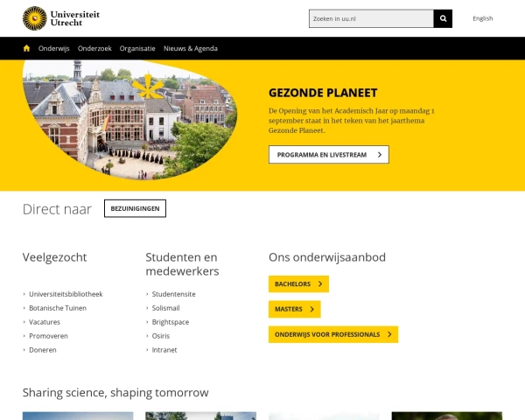Open the Nieuws & Agenda menu
Viewport: 525px width, 420px height.
click(191, 49)
